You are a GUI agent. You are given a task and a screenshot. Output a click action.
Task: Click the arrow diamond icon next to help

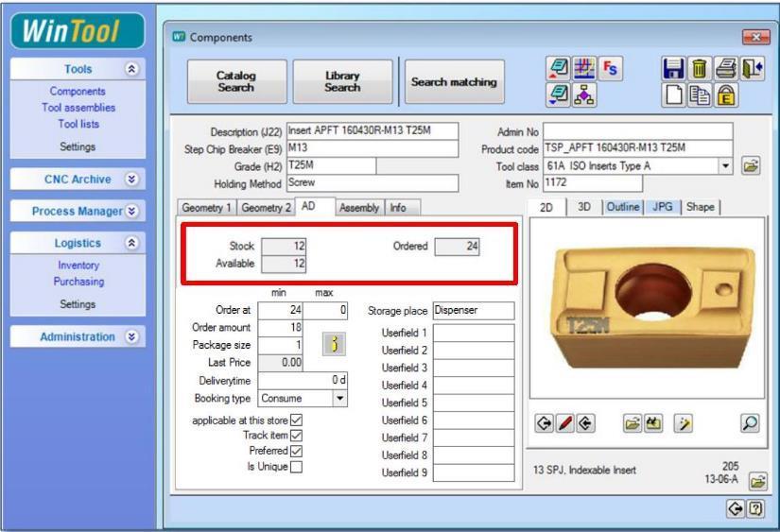coord(736,508)
